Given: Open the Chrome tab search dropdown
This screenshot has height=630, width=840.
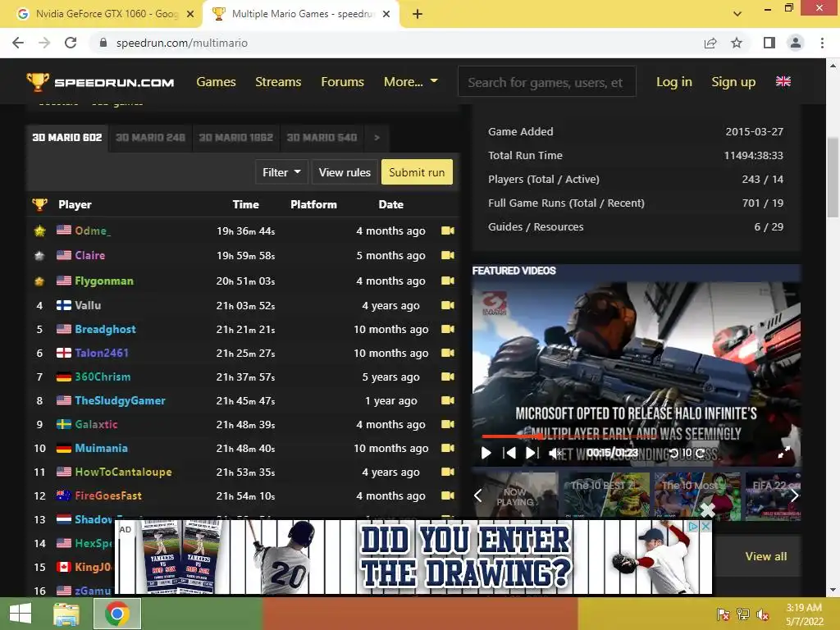Looking at the screenshot, I should click(737, 15).
